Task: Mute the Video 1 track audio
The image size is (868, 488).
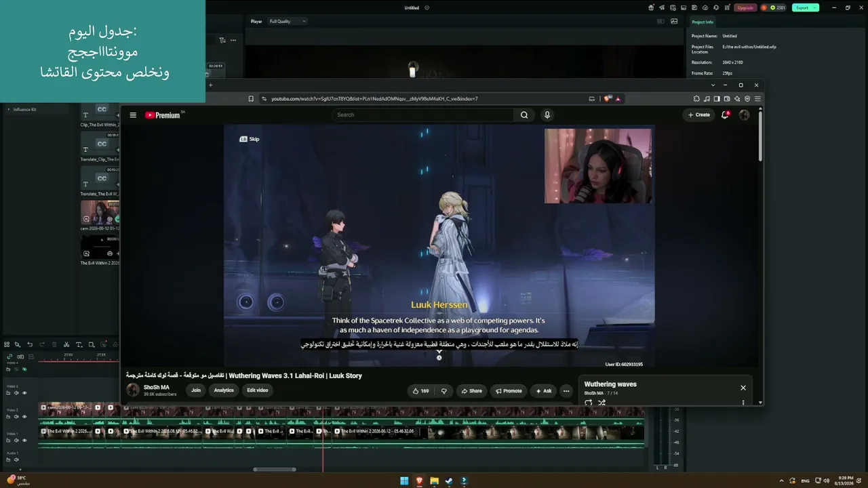Action: [x=16, y=440]
